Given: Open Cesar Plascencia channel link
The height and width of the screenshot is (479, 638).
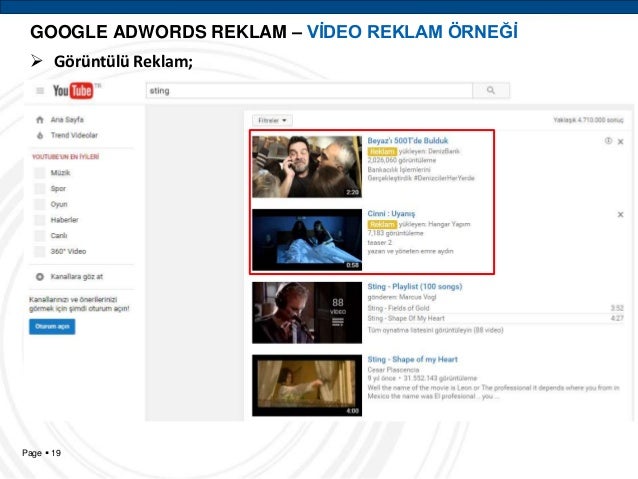Looking at the screenshot, I should click(393, 370).
